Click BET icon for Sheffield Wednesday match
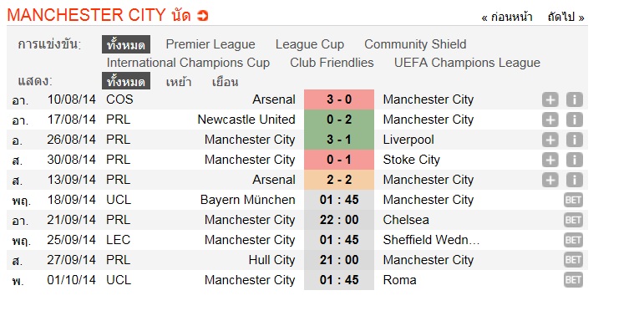This screenshot has width=644, height=316. [x=573, y=240]
